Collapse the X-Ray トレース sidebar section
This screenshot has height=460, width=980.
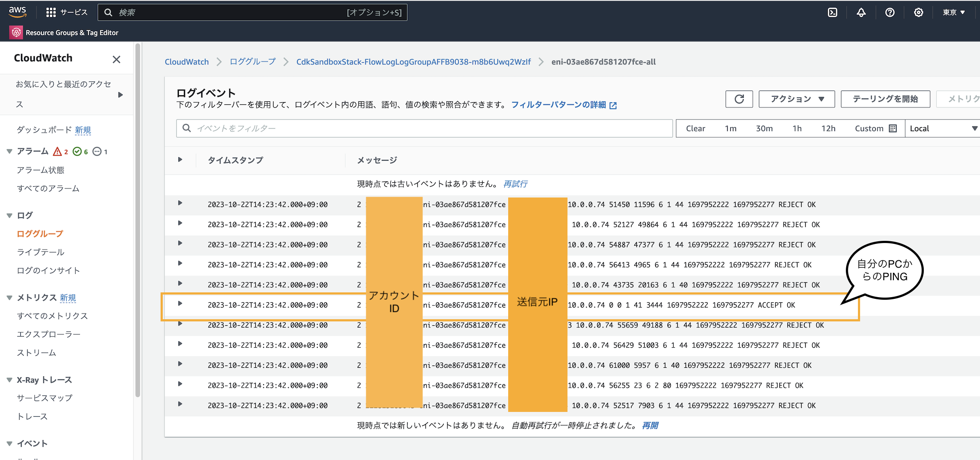click(10, 380)
